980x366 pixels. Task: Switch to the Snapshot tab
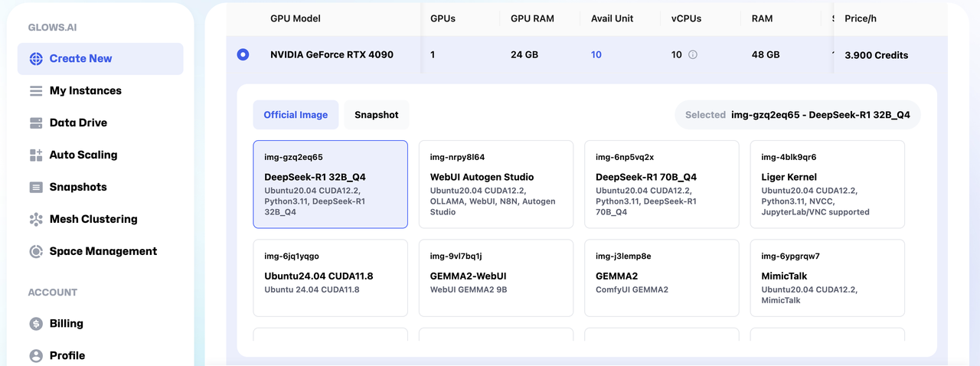click(x=377, y=115)
